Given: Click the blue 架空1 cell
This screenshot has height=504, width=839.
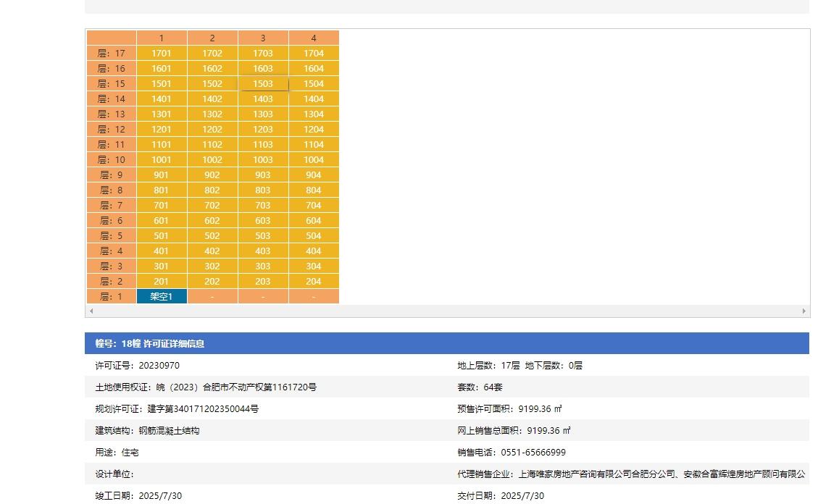Looking at the screenshot, I should (x=162, y=296).
